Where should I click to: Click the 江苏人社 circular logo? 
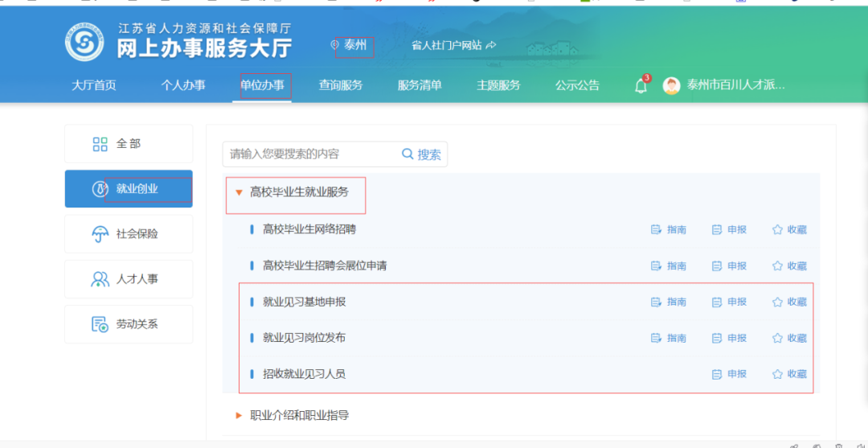[85, 42]
